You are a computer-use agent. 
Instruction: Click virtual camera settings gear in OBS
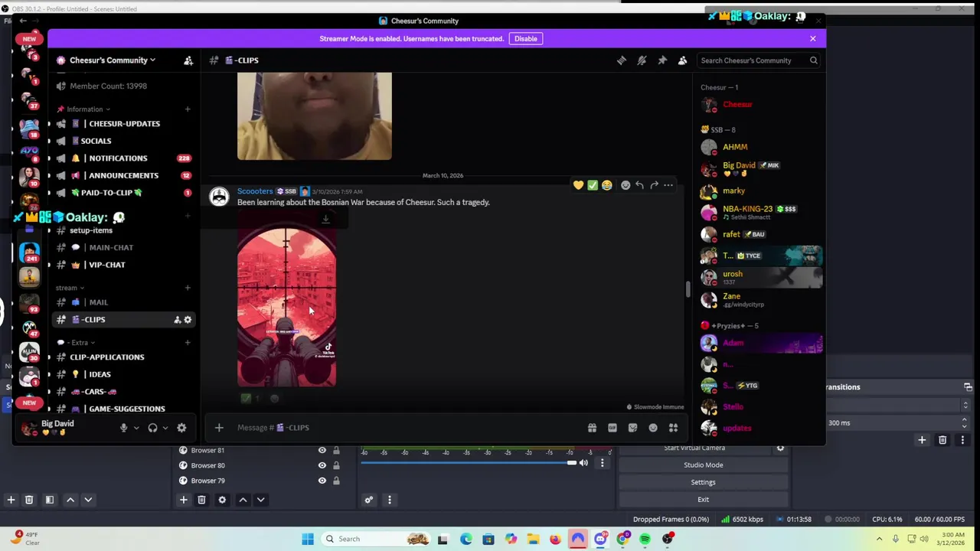(780, 448)
